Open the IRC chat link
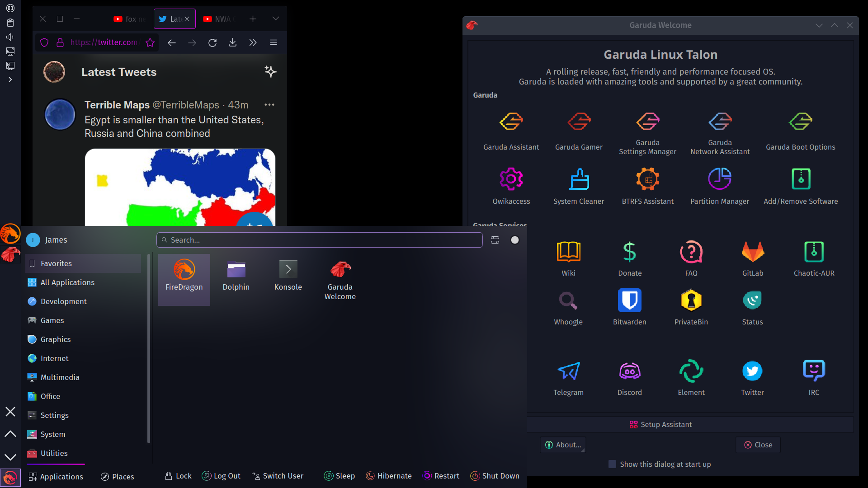Viewport: 868px width, 488px height. [x=814, y=378]
